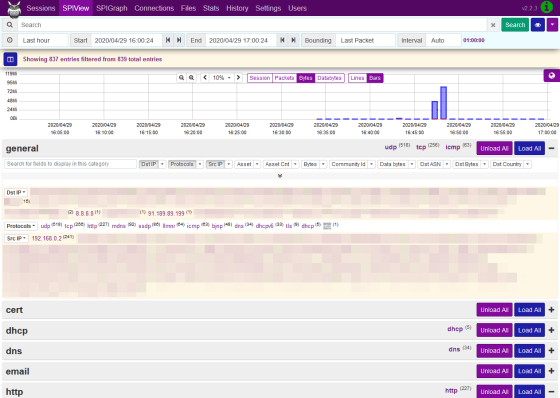Click the Start time input field
The width and height of the screenshot is (560, 398).
(x=127, y=40)
